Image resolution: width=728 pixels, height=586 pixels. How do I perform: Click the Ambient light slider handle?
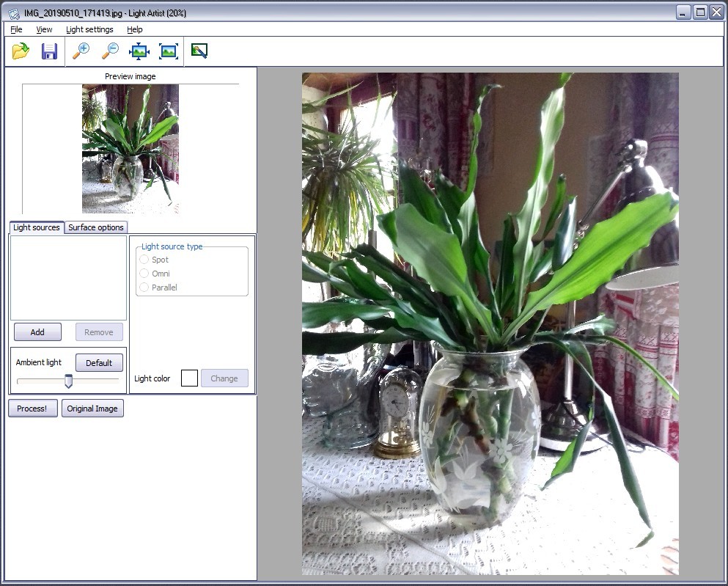[69, 381]
